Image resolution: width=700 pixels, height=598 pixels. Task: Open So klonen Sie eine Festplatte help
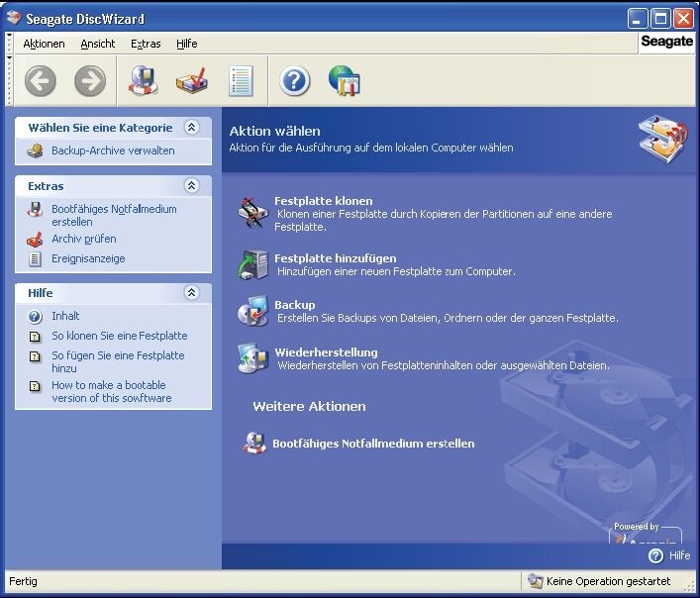coord(120,336)
